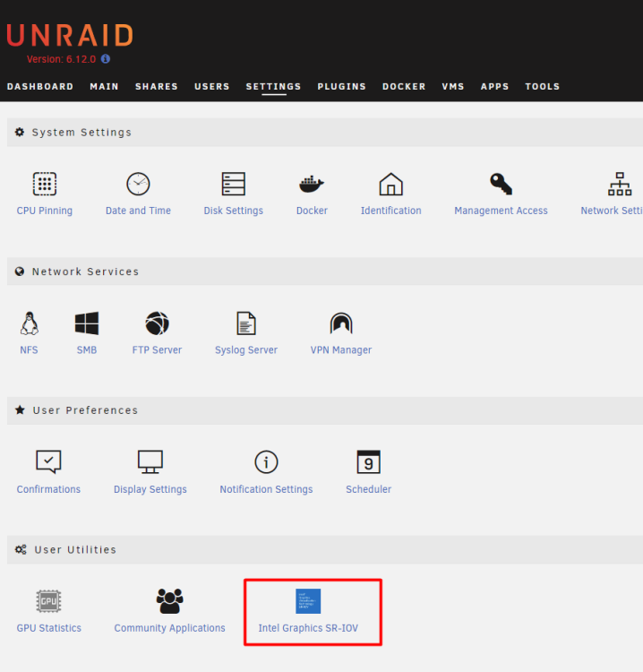The width and height of the screenshot is (643, 672).
Task: Open the Identification house icon
Action: (391, 184)
